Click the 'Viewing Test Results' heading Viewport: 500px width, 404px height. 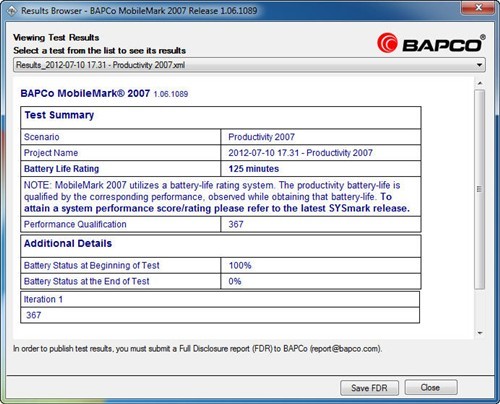click(x=56, y=37)
